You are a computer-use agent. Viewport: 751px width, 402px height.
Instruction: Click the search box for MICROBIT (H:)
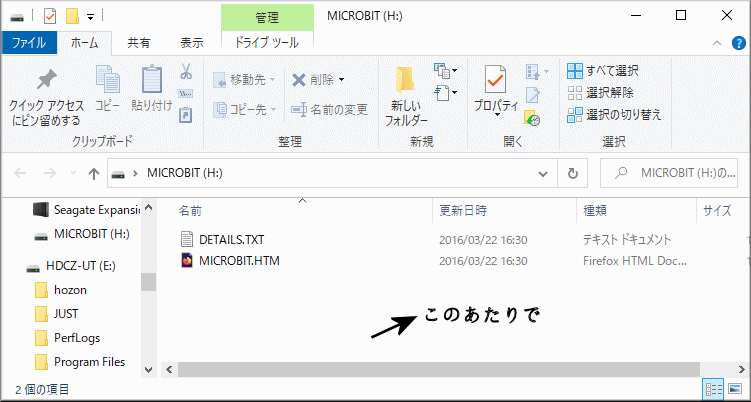(669, 173)
